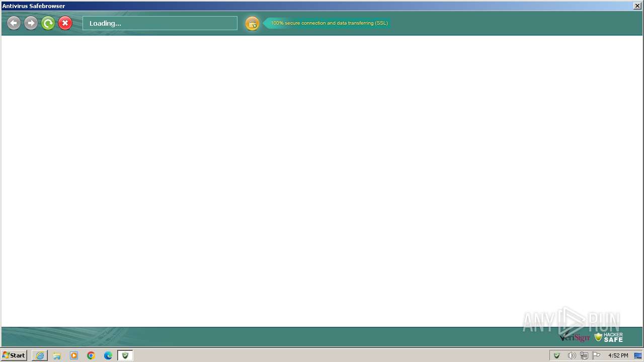Launch Microsoft Edge from the taskbar
This screenshot has width=644, height=362.
coord(108,355)
